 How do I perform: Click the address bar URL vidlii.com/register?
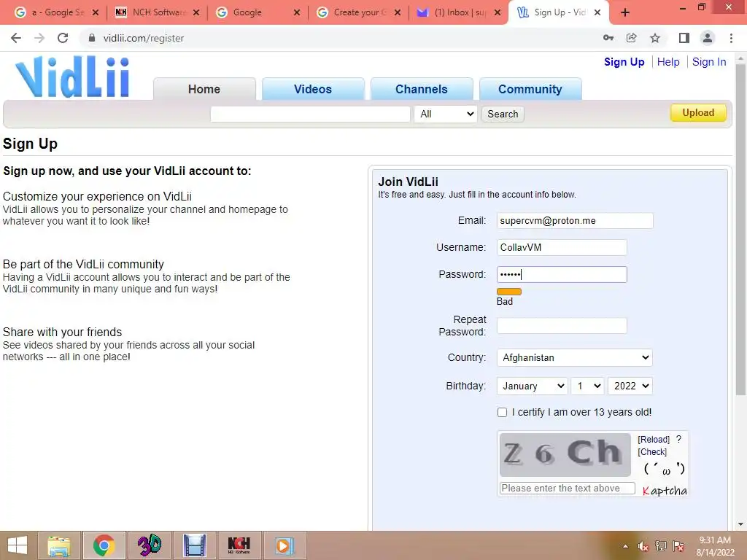144,38
